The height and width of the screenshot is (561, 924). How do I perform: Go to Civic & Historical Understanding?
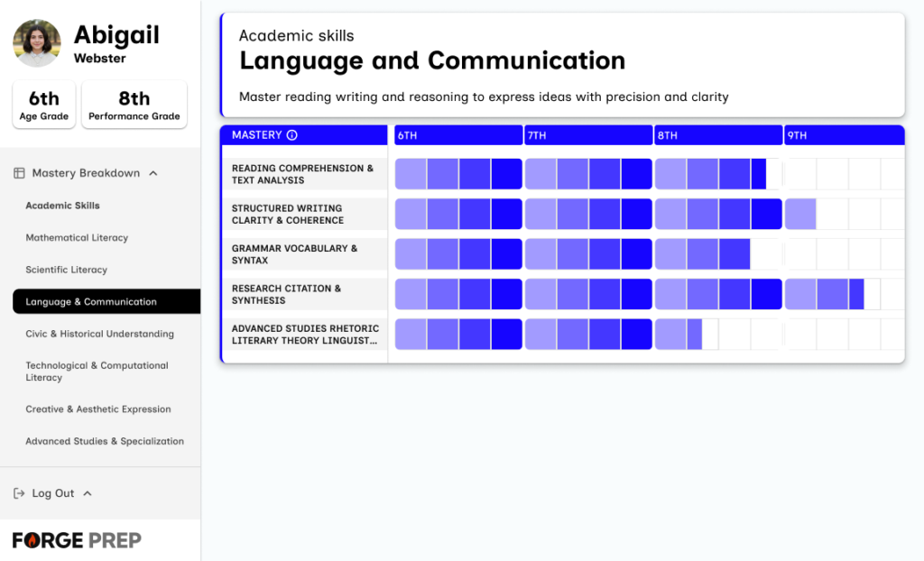click(x=99, y=334)
